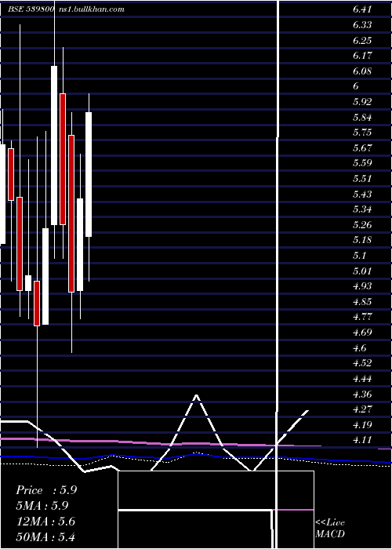The width and height of the screenshot is (392, 549).
Task: Click the 4.85 price axis label
Action: tap(362, 301)
